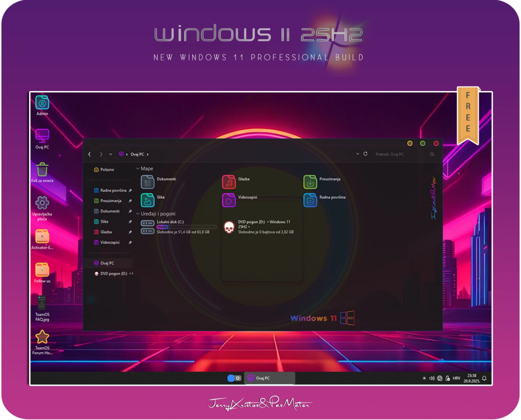Click the Ovaj PC taskbar button

point(270,378)
